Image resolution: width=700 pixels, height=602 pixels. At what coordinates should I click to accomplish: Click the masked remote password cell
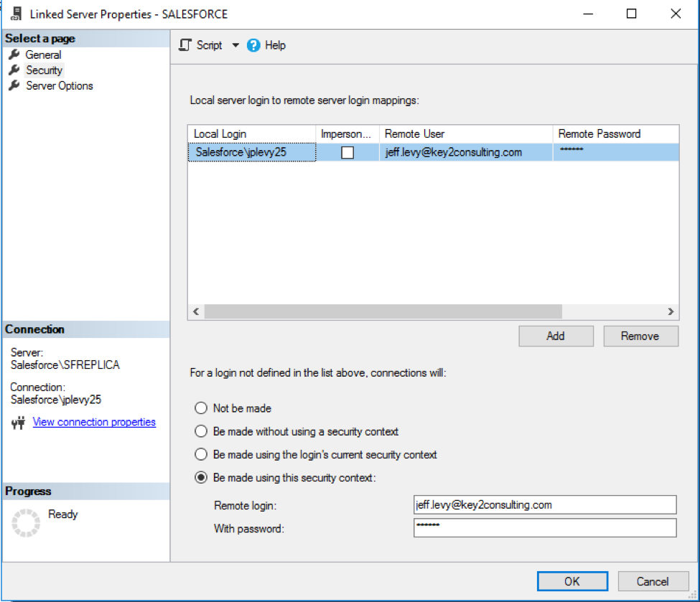(x=616, y=152)
